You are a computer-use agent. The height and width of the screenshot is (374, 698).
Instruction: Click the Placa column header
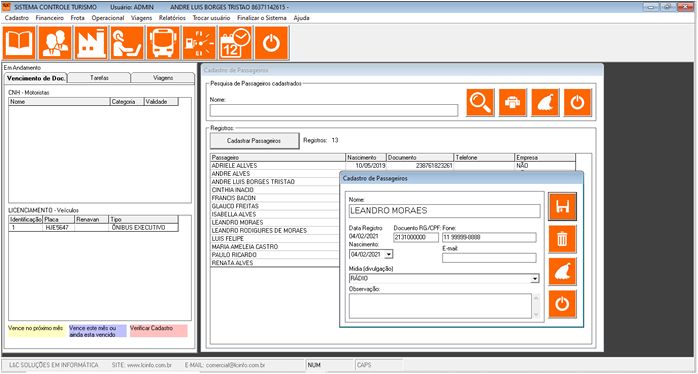pos(59,220)
